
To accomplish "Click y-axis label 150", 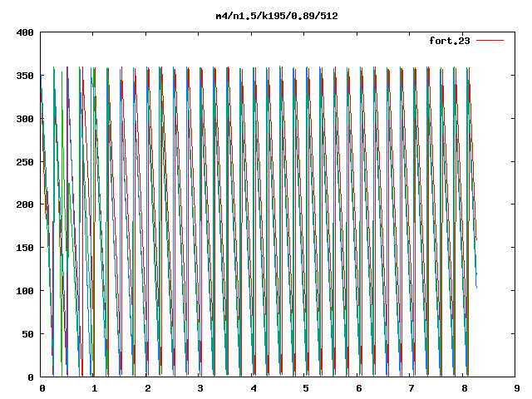I will [x=25, y=248].
